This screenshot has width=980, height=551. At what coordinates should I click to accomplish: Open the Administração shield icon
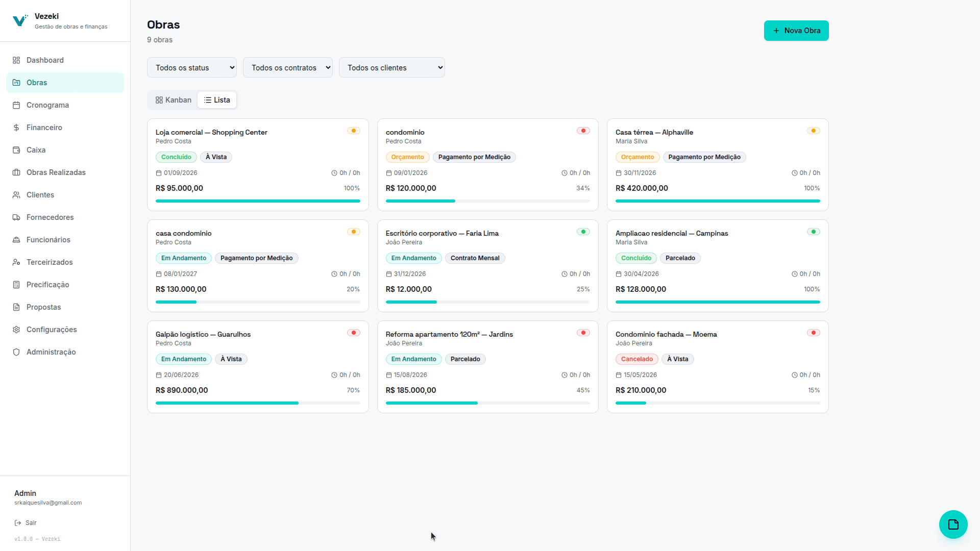pyautogui.click(x=16, y=352)
